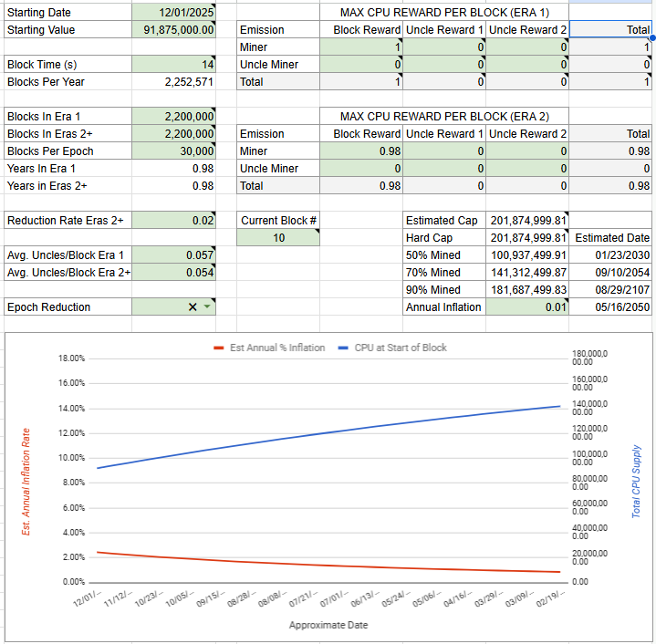Select Avg. Uncles/Block Era 1 value 0.057
This screenshot has height=644, width=656.
coord(173,255)
